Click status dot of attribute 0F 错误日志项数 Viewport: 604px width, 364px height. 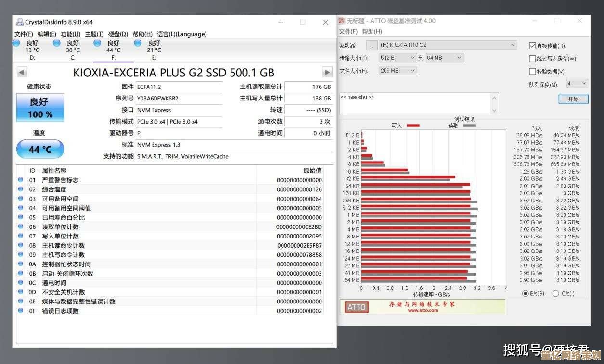pos(21,311)
